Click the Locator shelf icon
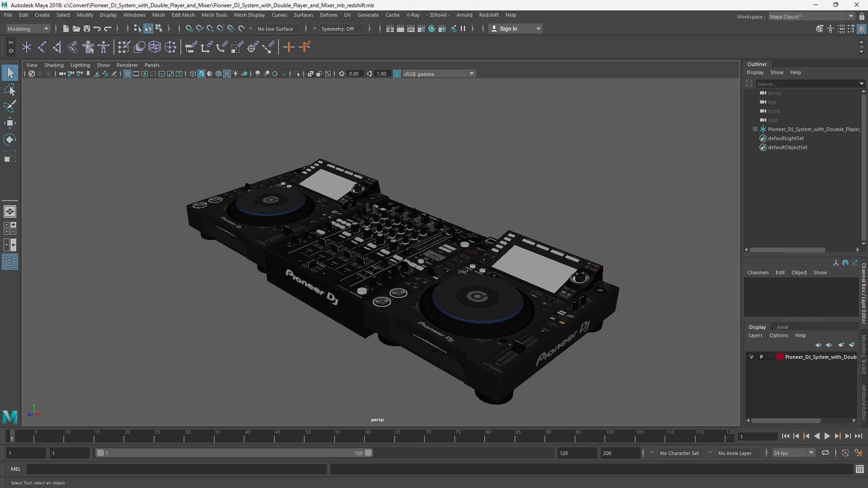 coord(27,47)
